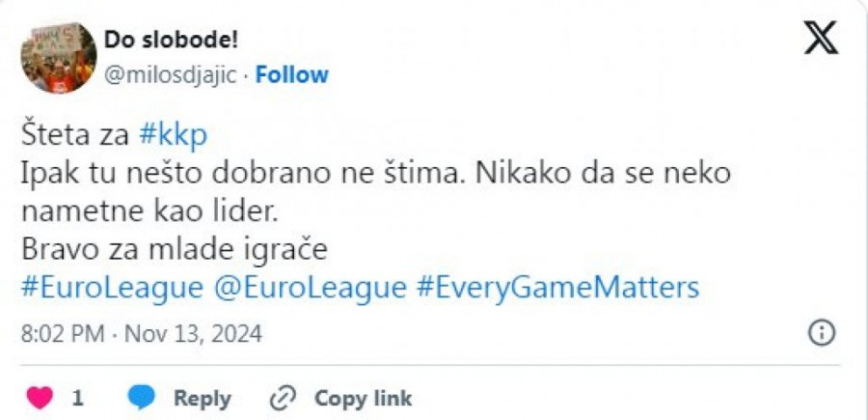Visit the @milosdjajic handle link
The image size is (868, 420).
point(170,74)
